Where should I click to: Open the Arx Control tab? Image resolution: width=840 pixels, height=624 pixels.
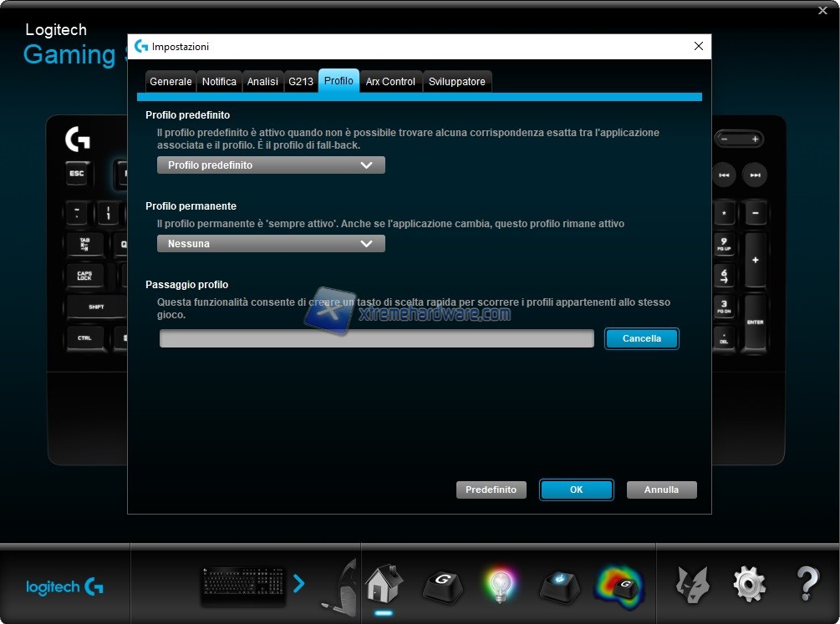click(x=390, y=82)
